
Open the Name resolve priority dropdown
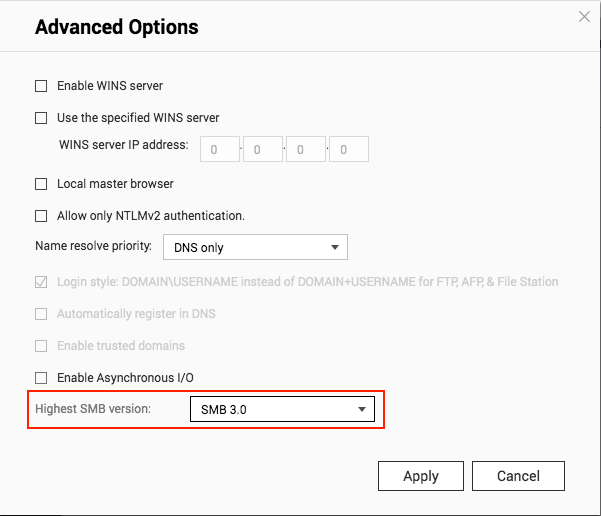[255, 247]
